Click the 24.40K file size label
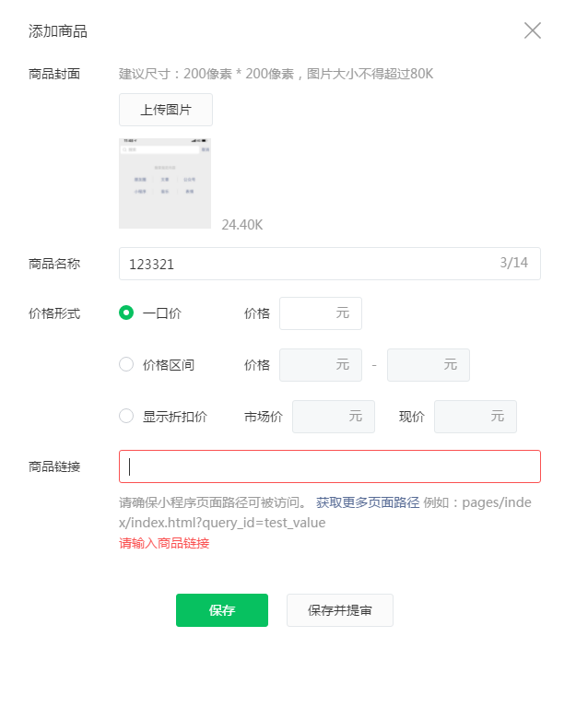The height and width of the screenshot is (708, 588). tap(242, 224)
